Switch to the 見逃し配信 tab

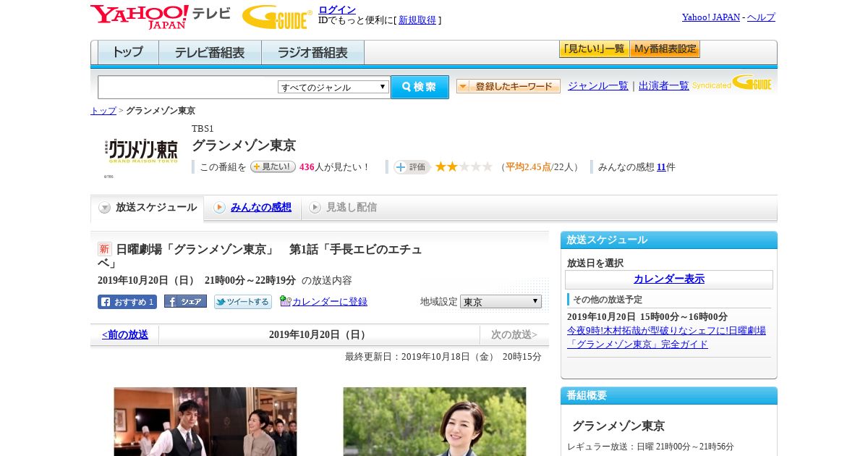click(343, 208)
